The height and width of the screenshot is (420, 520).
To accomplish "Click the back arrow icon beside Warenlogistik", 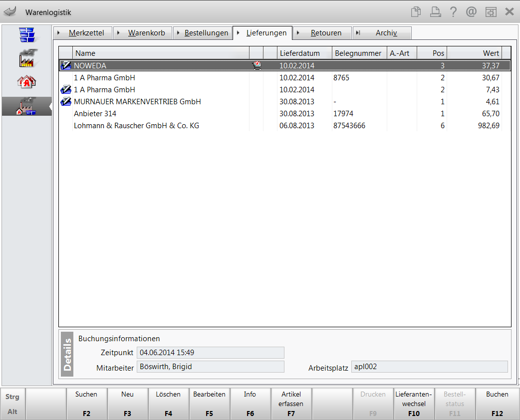I will (x=10, y=12).
